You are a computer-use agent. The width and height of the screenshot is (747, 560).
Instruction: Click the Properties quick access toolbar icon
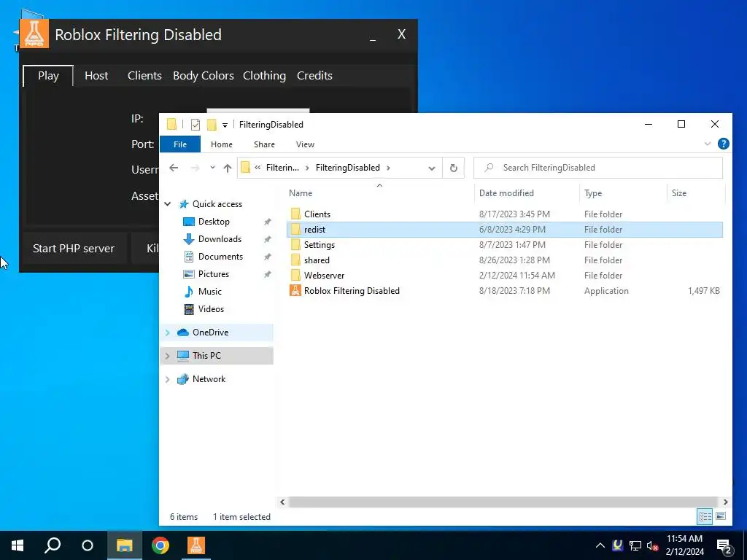pyautogui.click(x=196, y=125)
